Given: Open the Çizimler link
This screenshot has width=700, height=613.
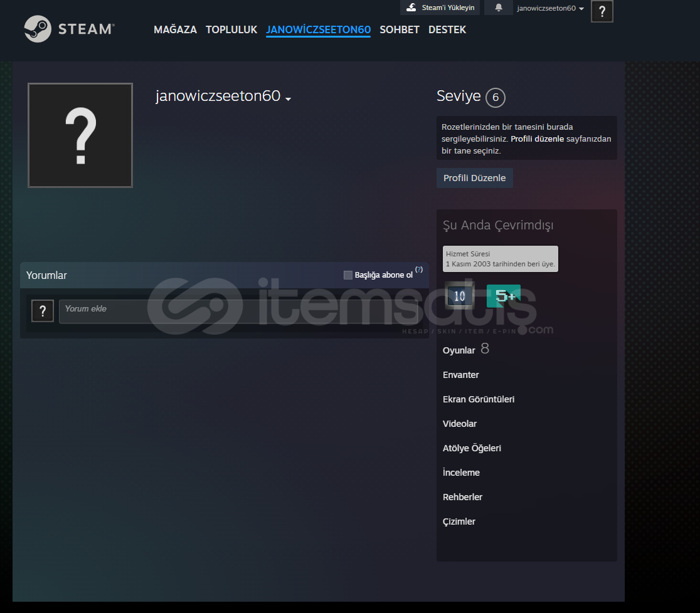Looking at the screenshot, I should pyautogui.click(x=459, y=521).
